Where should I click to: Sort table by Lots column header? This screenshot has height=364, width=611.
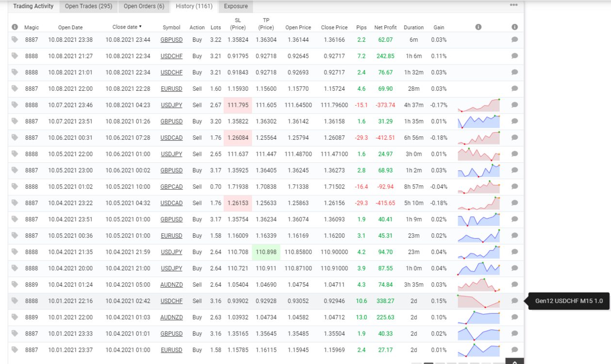tap(215, 28)
